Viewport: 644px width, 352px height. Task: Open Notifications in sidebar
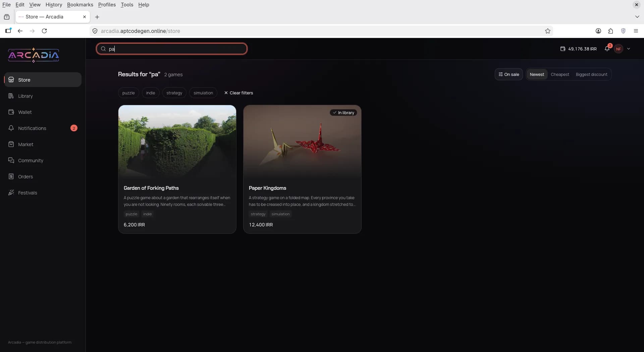(x=43, y=128)
